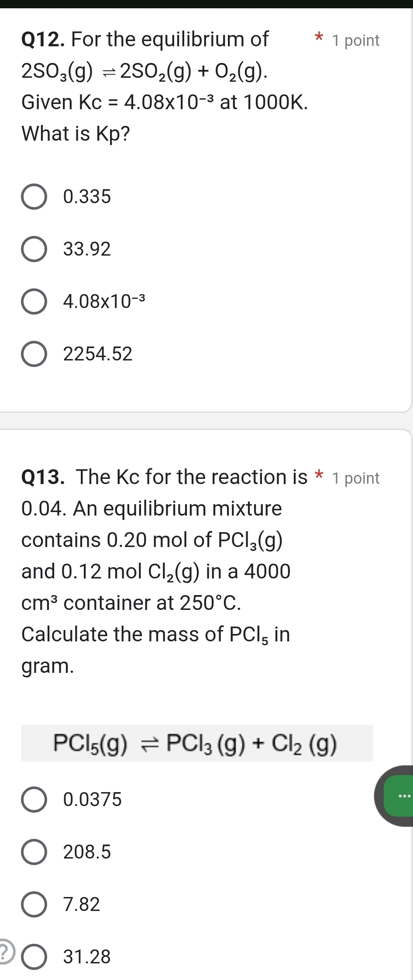Pick the 7.82 radio button

(x=34, y=904)
